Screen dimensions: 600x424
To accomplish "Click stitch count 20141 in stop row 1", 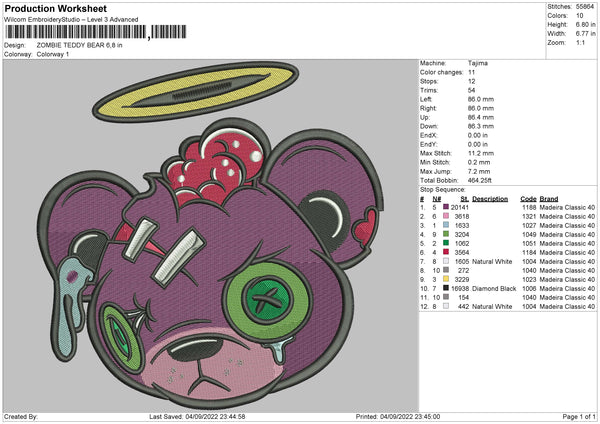I will (x=460, y=207).
